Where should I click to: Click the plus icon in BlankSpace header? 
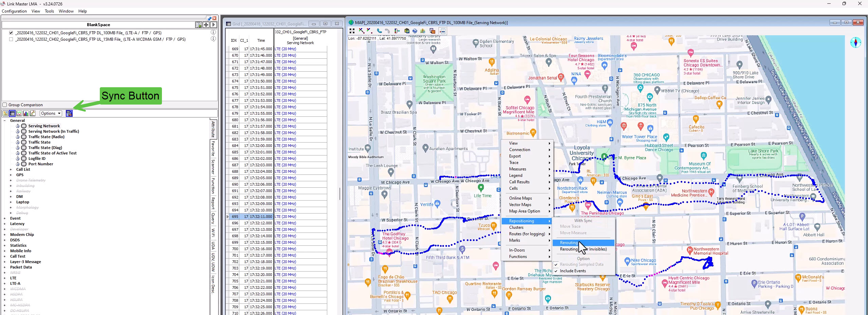click(206, 25)
